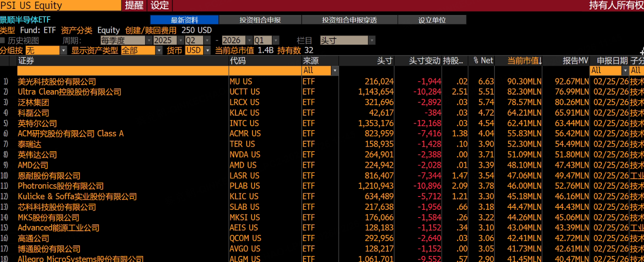The image size is (644, 262).
Task: Click the PSI US Equity ticker field
Action: pyautogui.click(x=60, y=5)
